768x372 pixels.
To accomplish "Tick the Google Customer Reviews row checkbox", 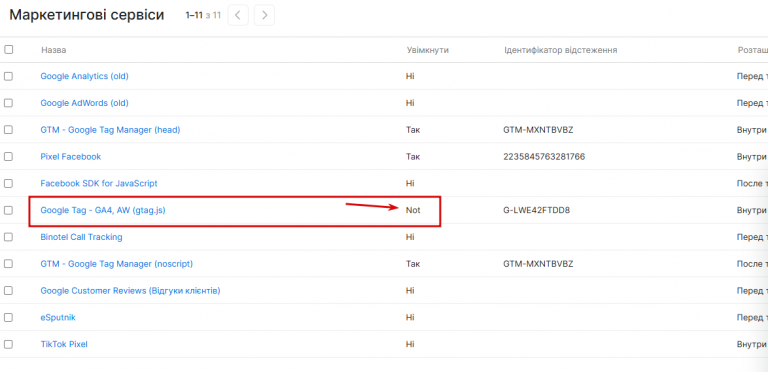I will (8, 291).
